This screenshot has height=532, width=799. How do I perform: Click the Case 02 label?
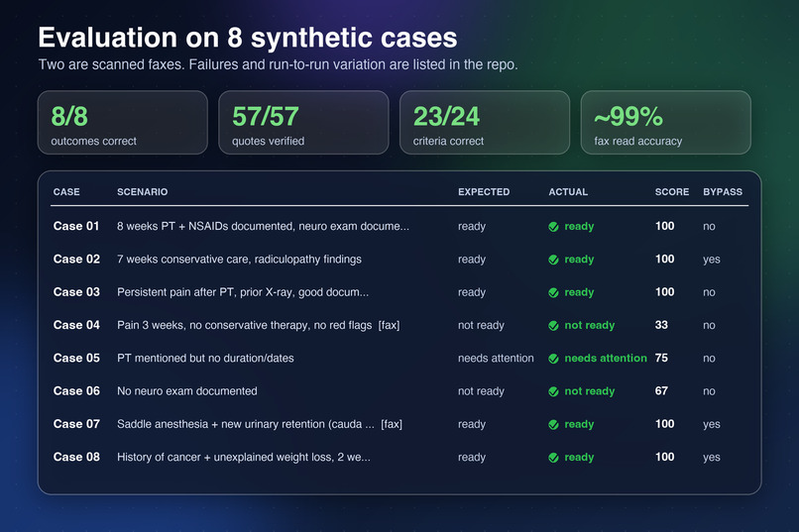(76, 260)
